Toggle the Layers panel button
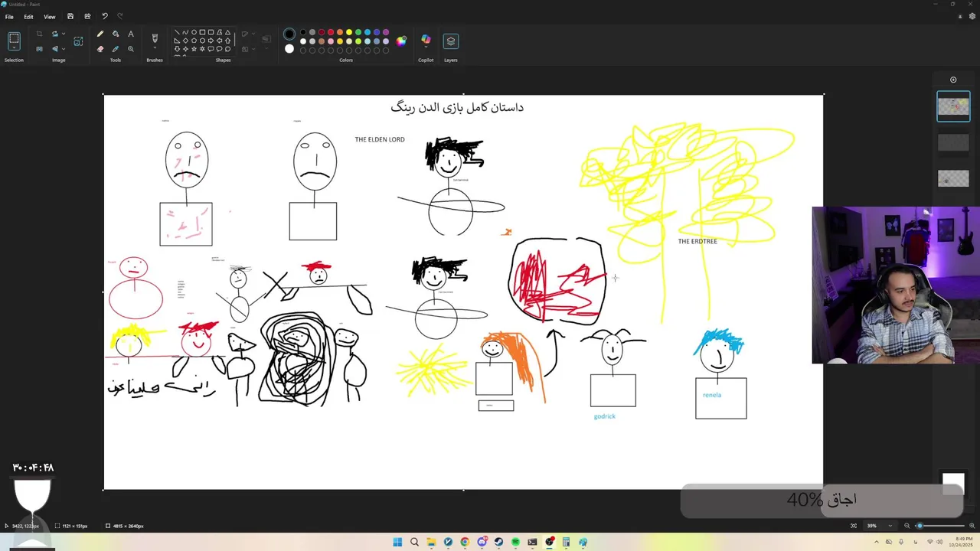This screenshot has height=551, width=980. pos(451,41)
